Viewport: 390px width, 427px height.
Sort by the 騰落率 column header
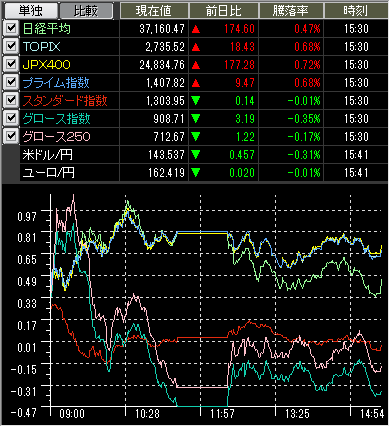[291, 11]
